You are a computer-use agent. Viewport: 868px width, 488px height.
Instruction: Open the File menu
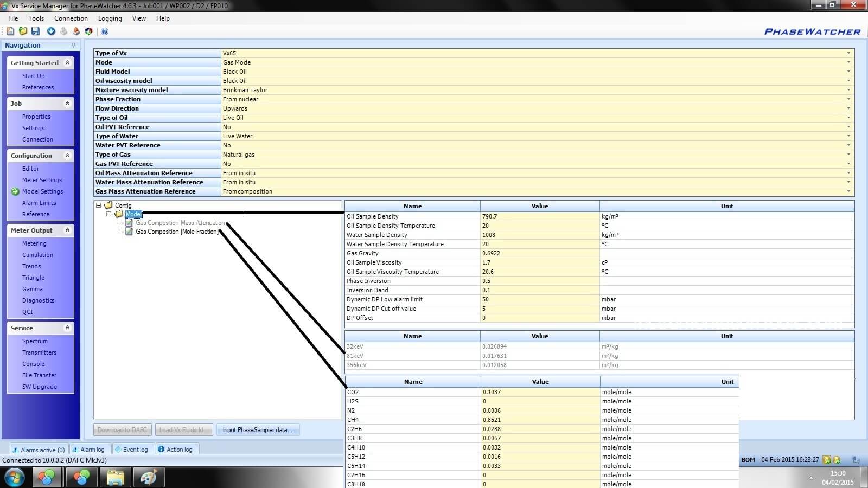point(13,18)
